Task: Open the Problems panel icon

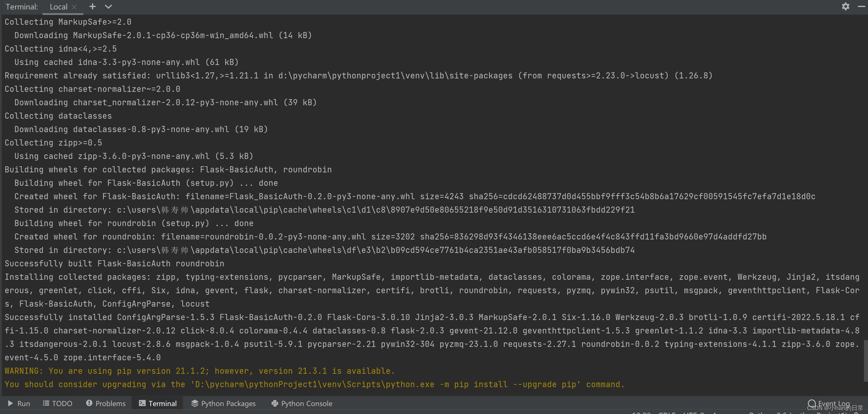Action: (89, 403)
